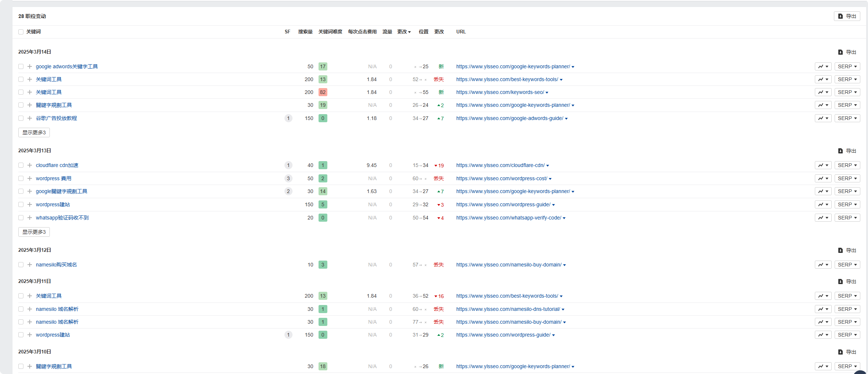
Task: Export the 2025年3月12日 date group
Action: pos(847,250)
